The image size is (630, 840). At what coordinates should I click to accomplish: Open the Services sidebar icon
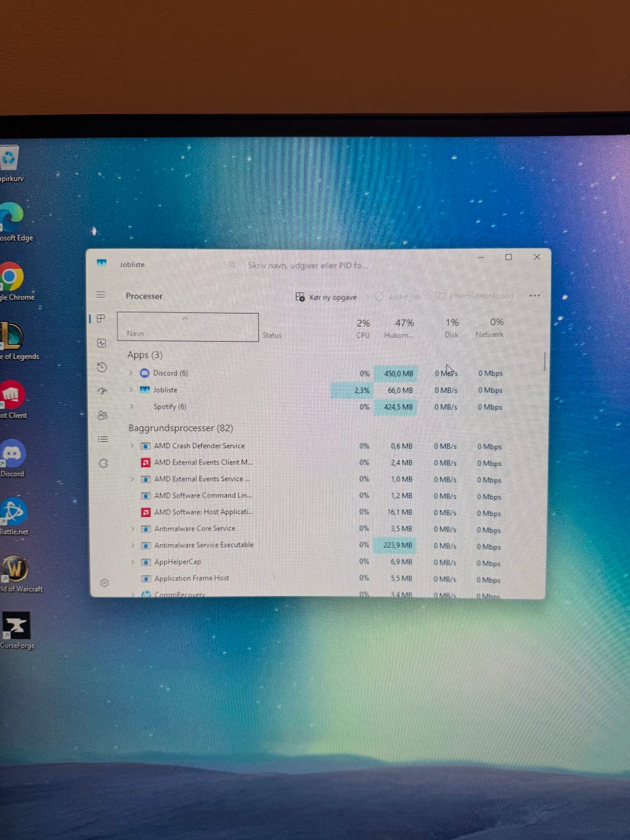(104, 463)
